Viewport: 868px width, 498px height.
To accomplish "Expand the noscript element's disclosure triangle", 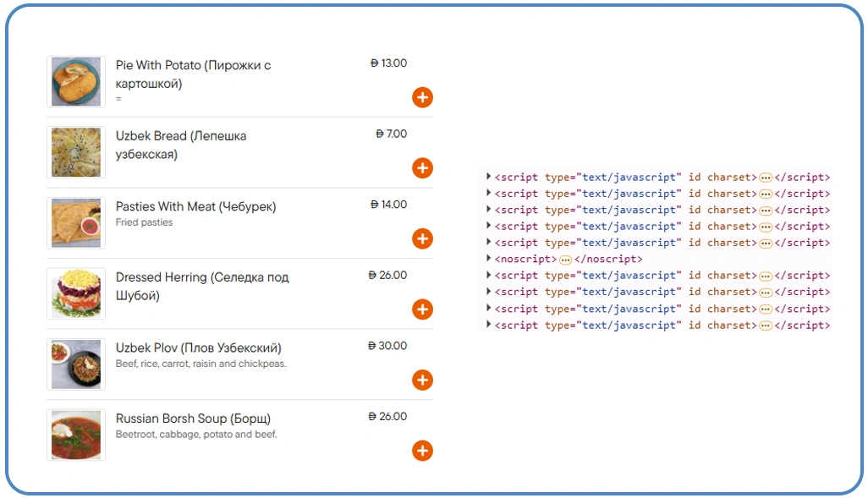I will [x=489, y=259].
